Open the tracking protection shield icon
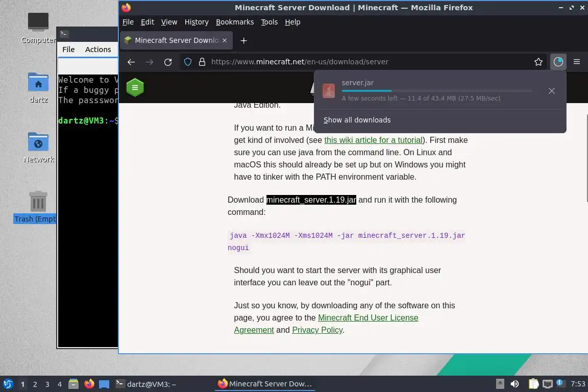This screenshot has width=588, height=392. [188, 62]
